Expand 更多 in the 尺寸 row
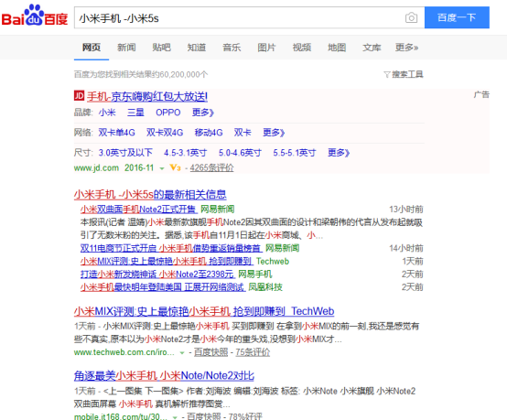 [339, 153]
